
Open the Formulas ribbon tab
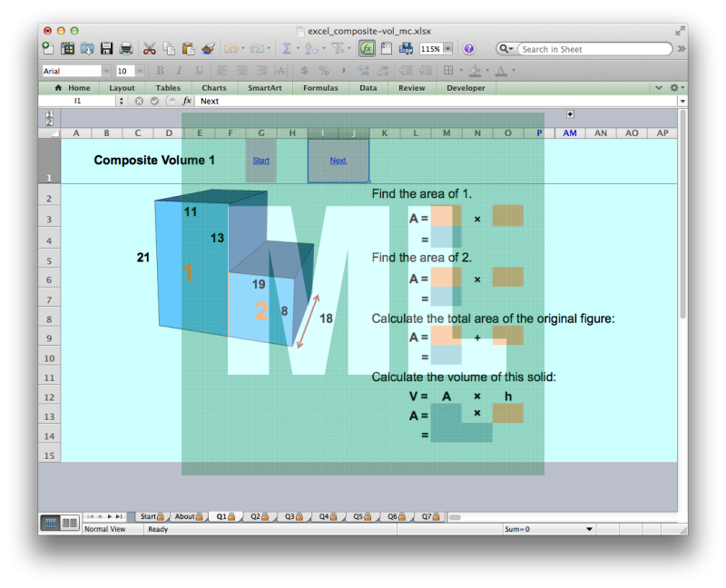tap(320, 88)
